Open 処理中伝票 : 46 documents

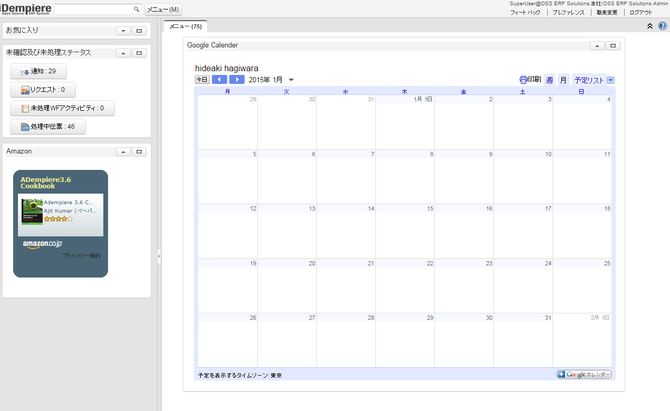(x=48, y=127)
